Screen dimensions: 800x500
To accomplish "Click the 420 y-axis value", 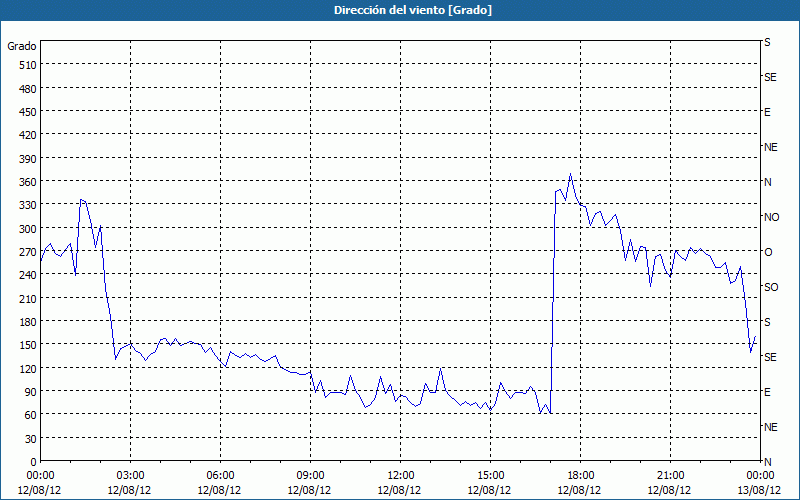I will [28, 135].
